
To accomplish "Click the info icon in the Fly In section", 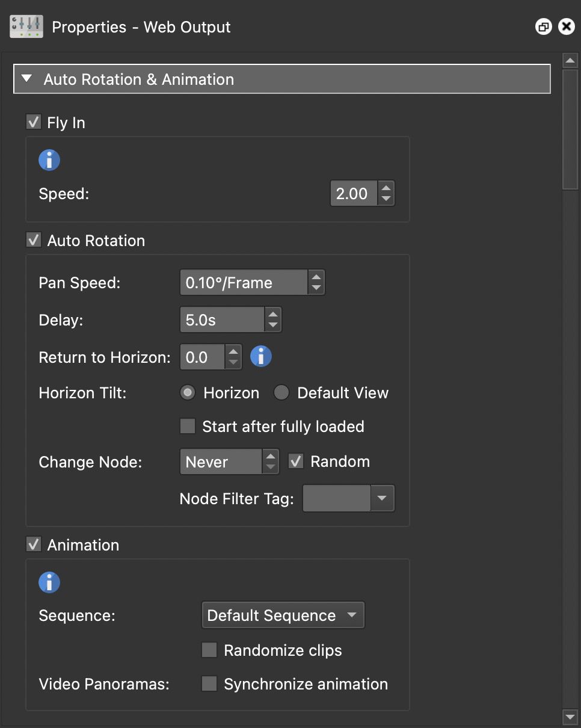I will click(49, 159).
